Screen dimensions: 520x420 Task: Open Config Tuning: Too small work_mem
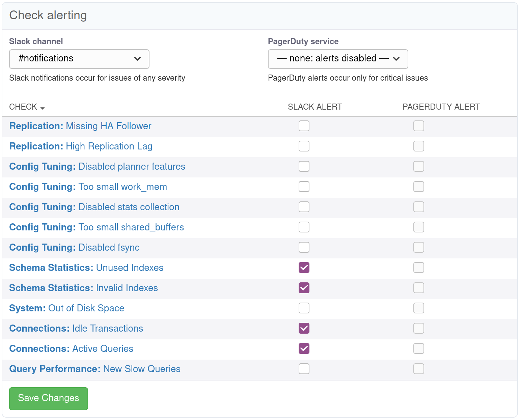(88, 187)
